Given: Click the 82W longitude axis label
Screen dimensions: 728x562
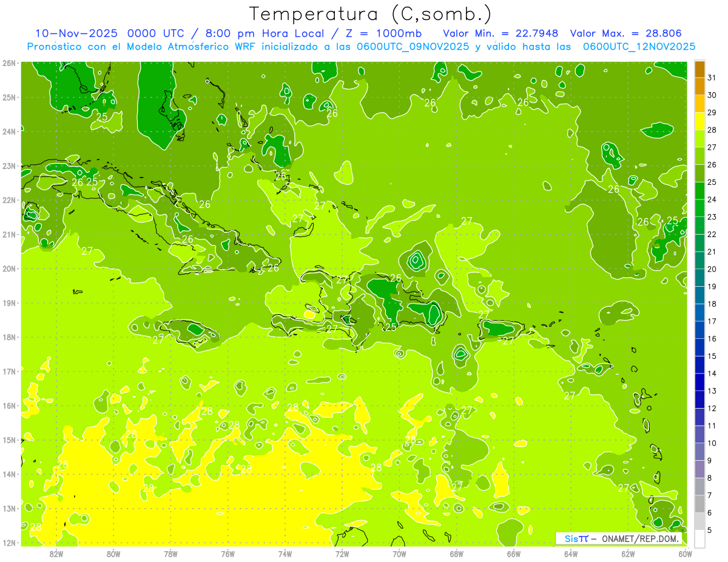Looking at the screenshot, I should click(56, 554).
